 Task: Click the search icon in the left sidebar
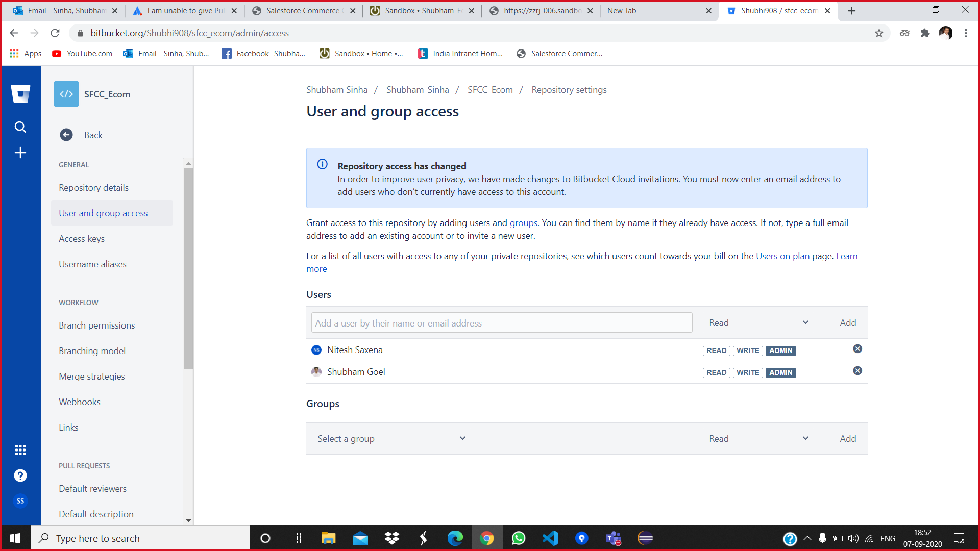tap(20, 127)
